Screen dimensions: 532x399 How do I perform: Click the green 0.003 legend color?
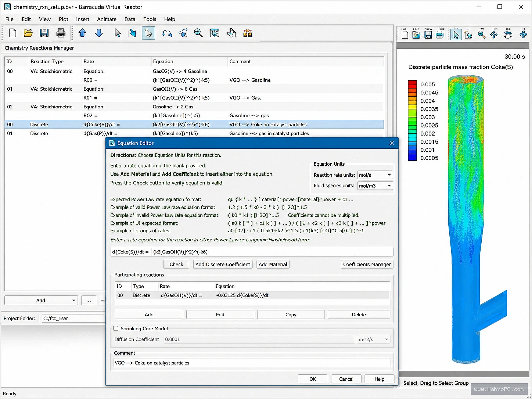412,117
